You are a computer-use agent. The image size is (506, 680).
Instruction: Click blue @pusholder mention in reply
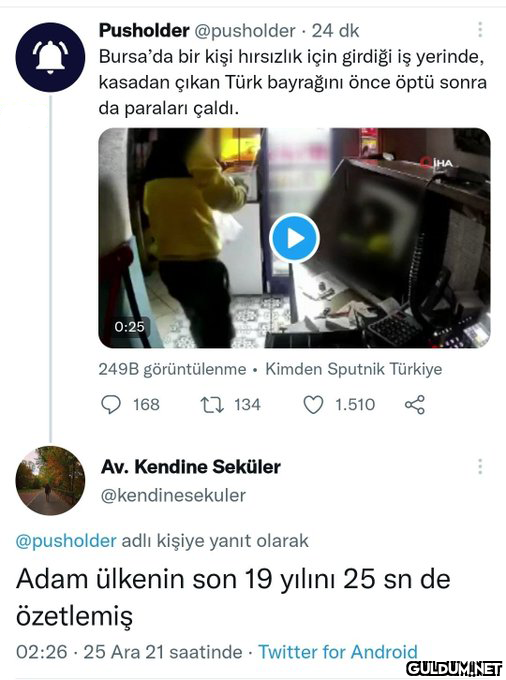tap(66, 541)
